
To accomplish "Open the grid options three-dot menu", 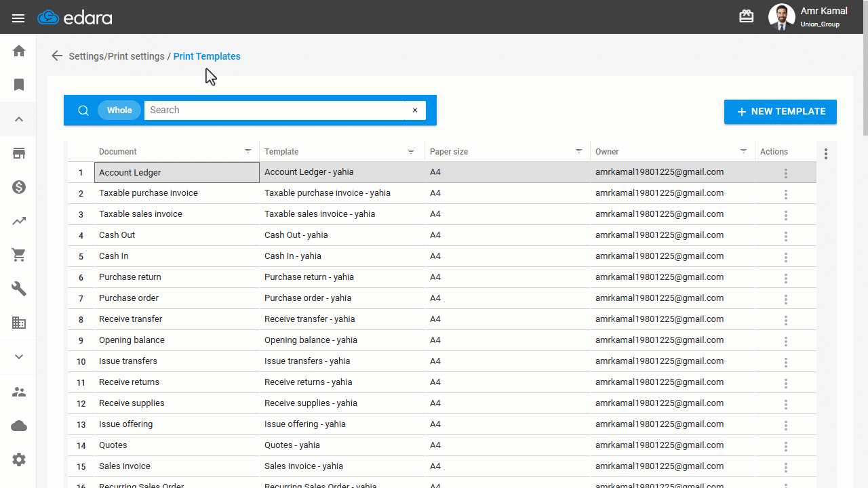I will click(x=826, y=154).
